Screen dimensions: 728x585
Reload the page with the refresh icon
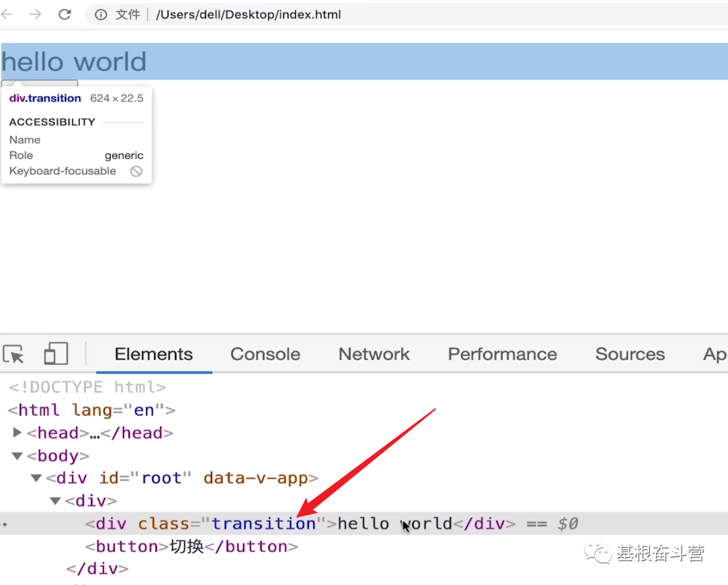click(65, 14)
